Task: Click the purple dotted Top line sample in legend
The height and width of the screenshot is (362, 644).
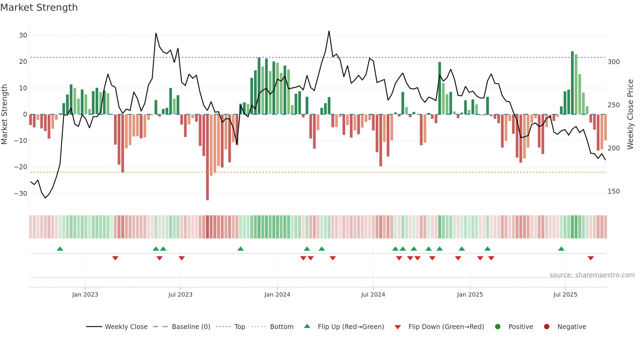Action: tap(223, 327)
